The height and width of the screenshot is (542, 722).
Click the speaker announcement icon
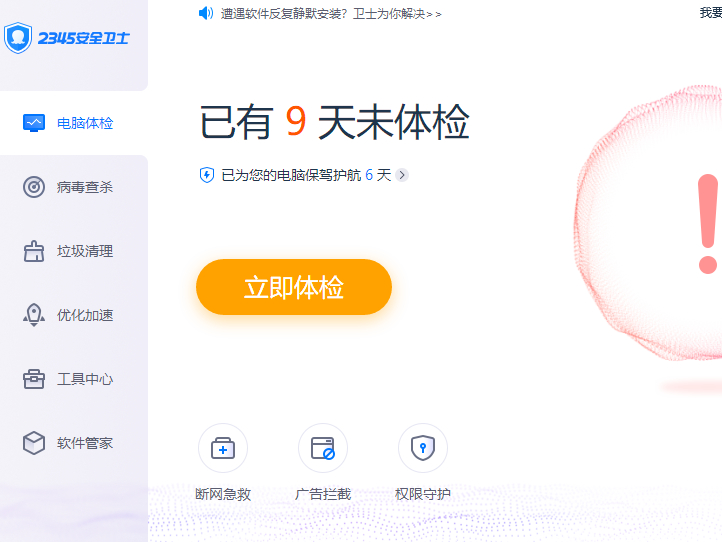206,13
